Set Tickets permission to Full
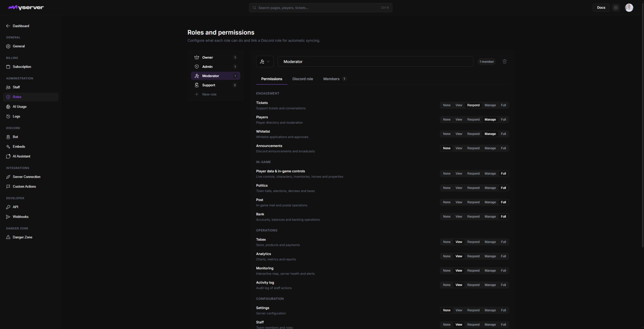 503,105
